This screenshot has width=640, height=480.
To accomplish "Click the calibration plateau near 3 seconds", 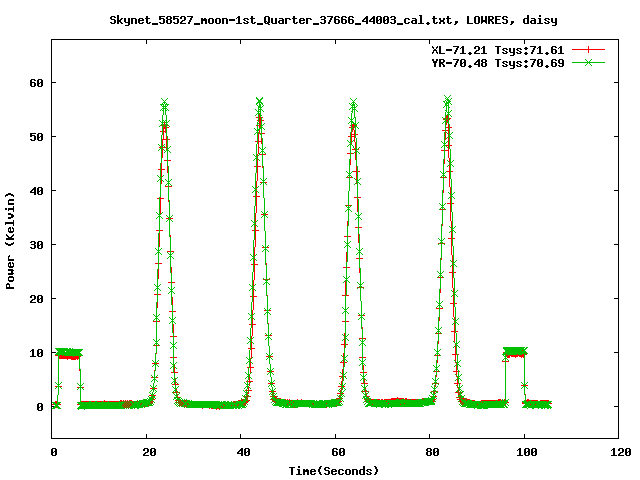I will click(x=69, y=353).
